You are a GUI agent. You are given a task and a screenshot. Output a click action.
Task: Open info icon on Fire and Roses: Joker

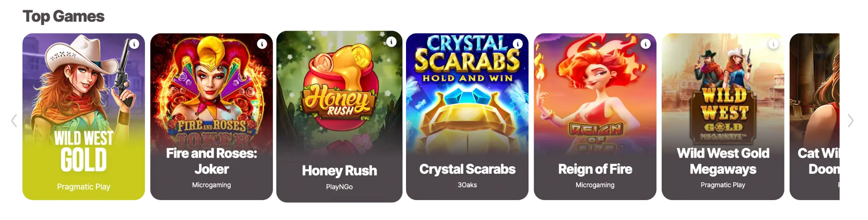[x=262, y=44]
